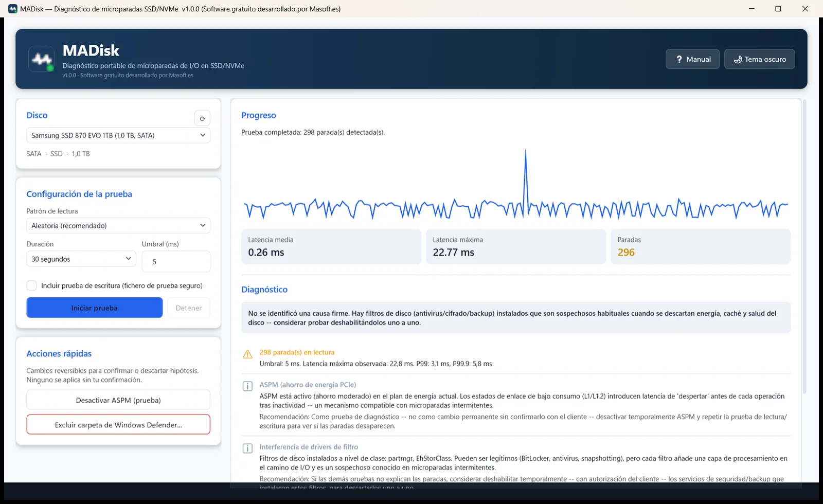Click the warning triangle icon for read stalls
This screenshot has width=823, height=504.
click(247, 354)
